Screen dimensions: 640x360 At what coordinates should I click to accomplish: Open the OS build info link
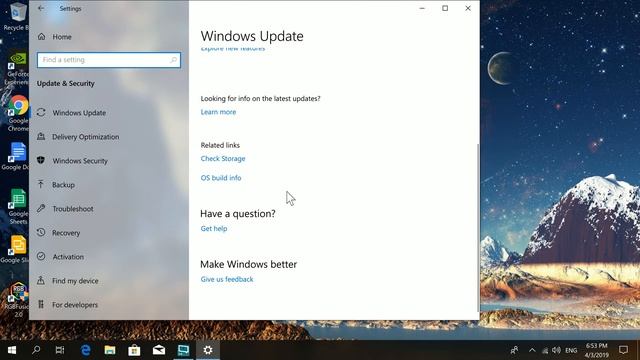click(221, 178)
